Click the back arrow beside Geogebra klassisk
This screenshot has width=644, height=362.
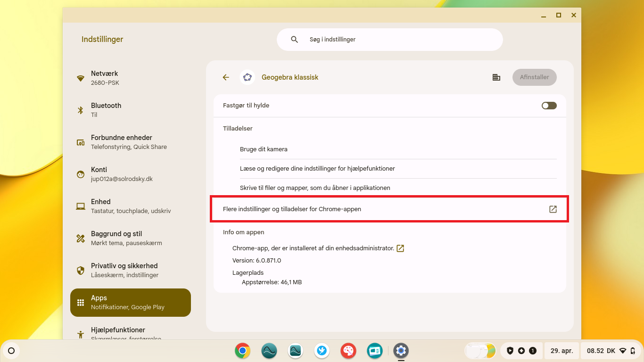click(x=226, y=77)
